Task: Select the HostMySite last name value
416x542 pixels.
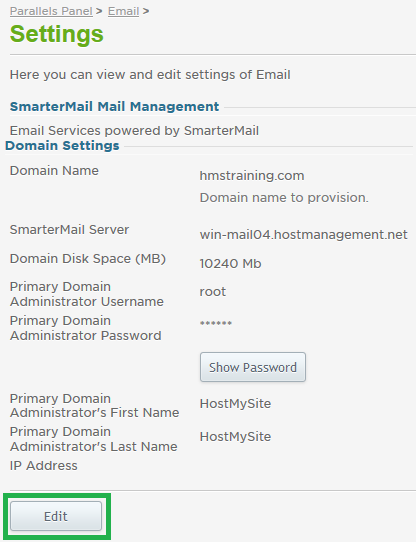Action: [235, 437]
